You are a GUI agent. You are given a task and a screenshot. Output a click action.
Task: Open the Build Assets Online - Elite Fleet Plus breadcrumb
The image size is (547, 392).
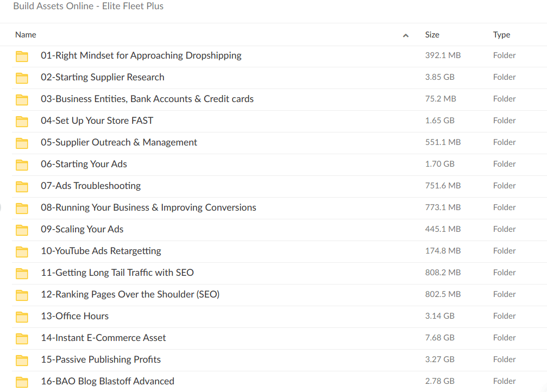[x=88, y=7]
